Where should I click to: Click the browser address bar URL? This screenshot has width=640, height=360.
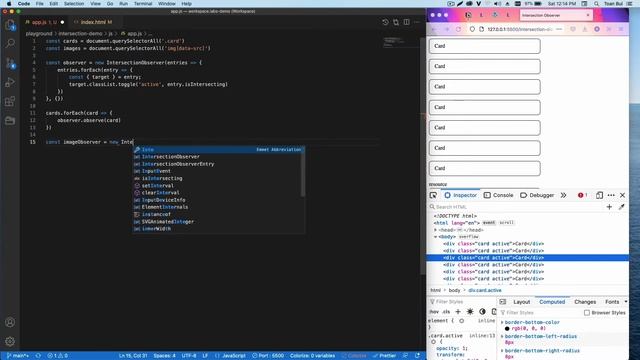(520, 29)
